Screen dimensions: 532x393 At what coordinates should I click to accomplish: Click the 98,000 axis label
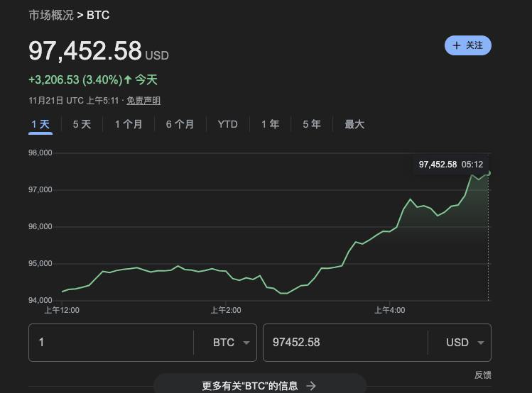40,153
